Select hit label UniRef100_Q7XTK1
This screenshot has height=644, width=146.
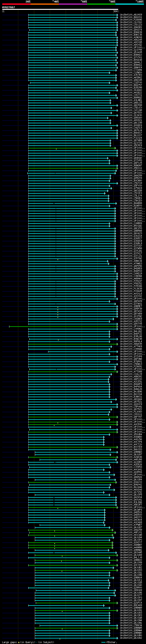coord(131,58)
